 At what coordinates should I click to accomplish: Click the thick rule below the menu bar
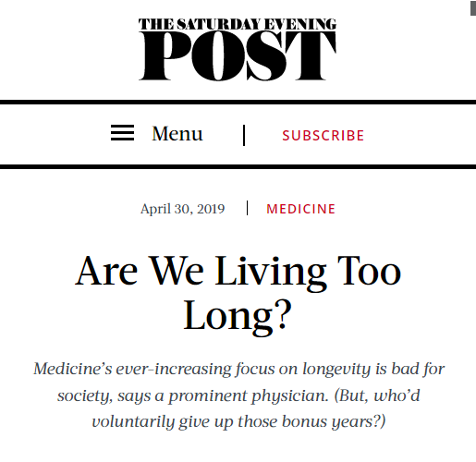pyautogui.click(x=238, y=166)
